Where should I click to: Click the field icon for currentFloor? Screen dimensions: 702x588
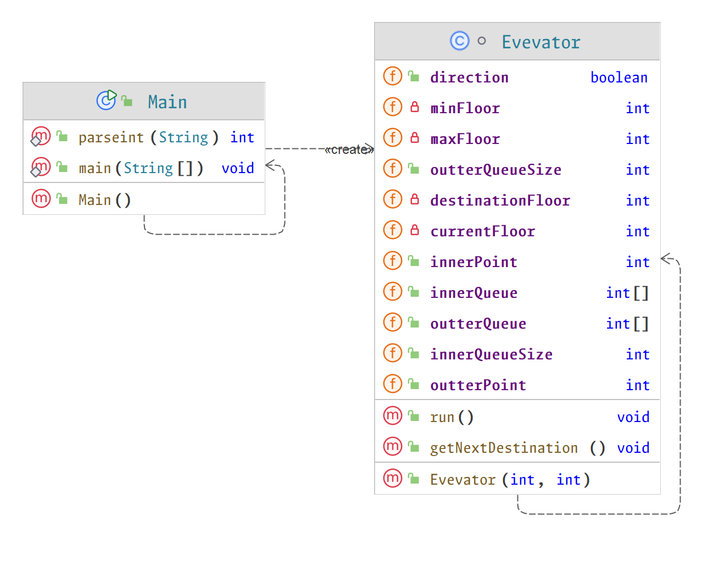[x=393, y=230]
